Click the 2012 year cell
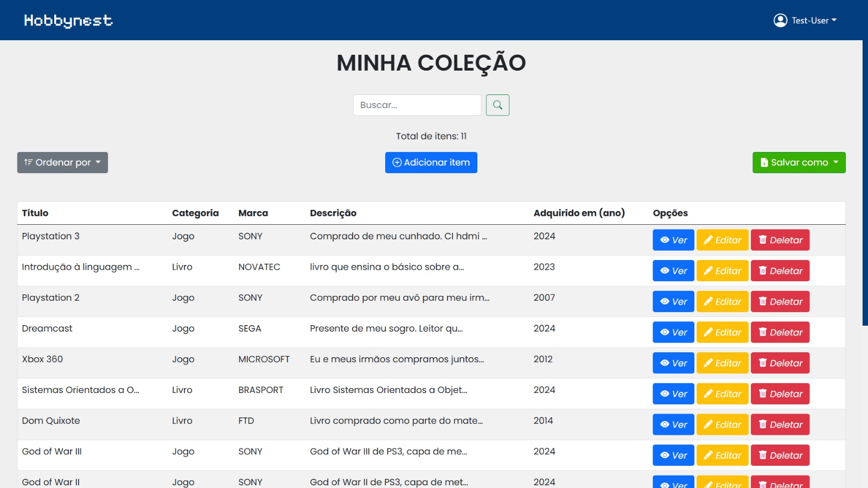Viewport: 868px width, 488px height. tap(543, 359)
